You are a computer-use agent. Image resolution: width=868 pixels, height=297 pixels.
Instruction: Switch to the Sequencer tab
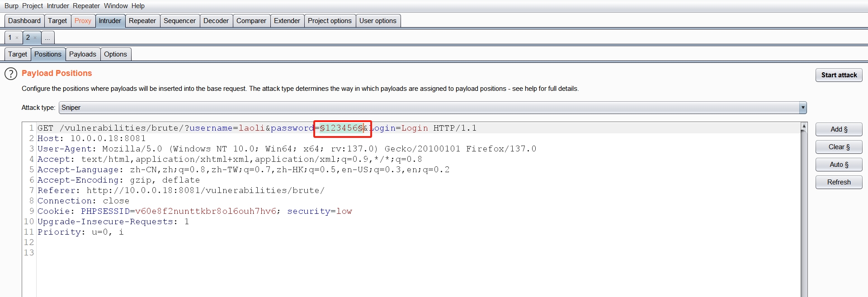point(179,21)
